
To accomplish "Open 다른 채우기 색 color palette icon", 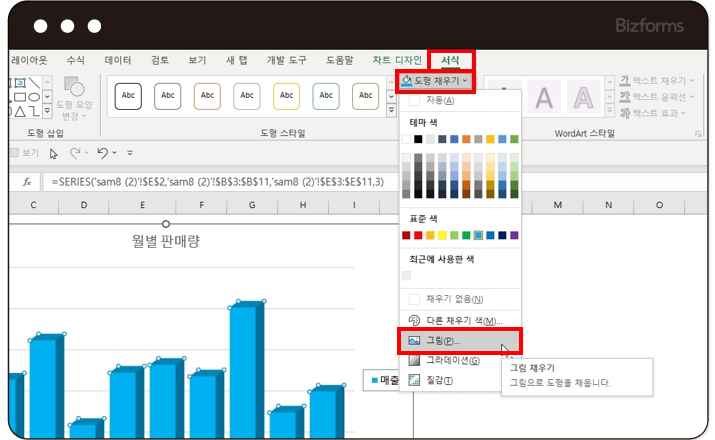I will point(415,320).
